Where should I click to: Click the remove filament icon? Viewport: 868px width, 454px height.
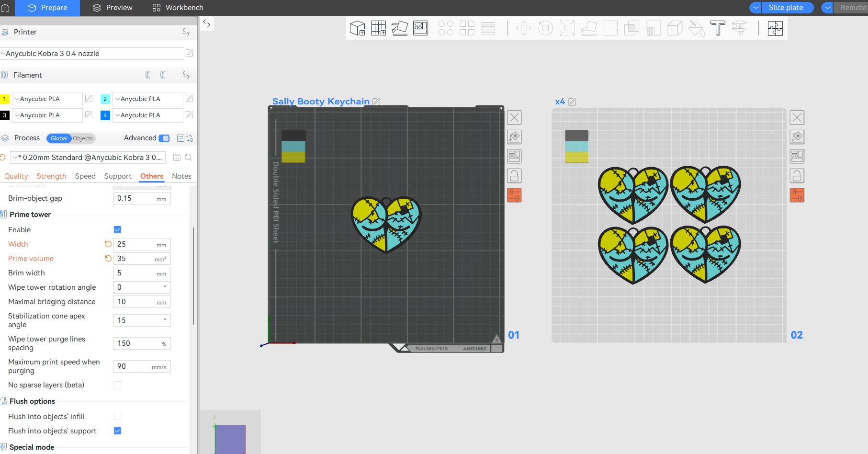(164, 75)
